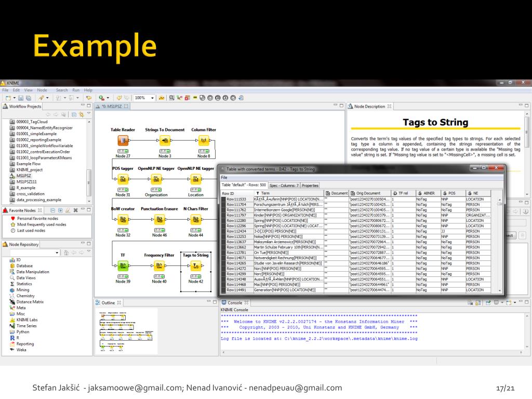Open the Node Repository search dropdown
The width and height of the screenshot is (532, 399).
click(x=57, y=253)
